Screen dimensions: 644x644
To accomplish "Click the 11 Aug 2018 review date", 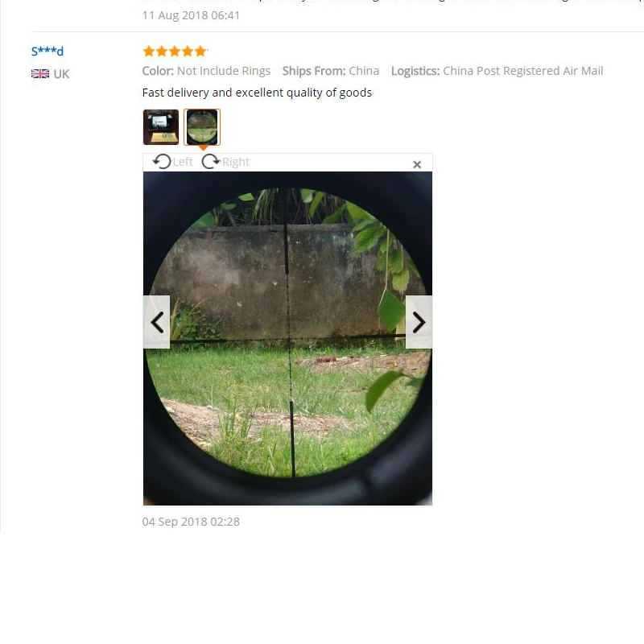I will coord(191,15).
